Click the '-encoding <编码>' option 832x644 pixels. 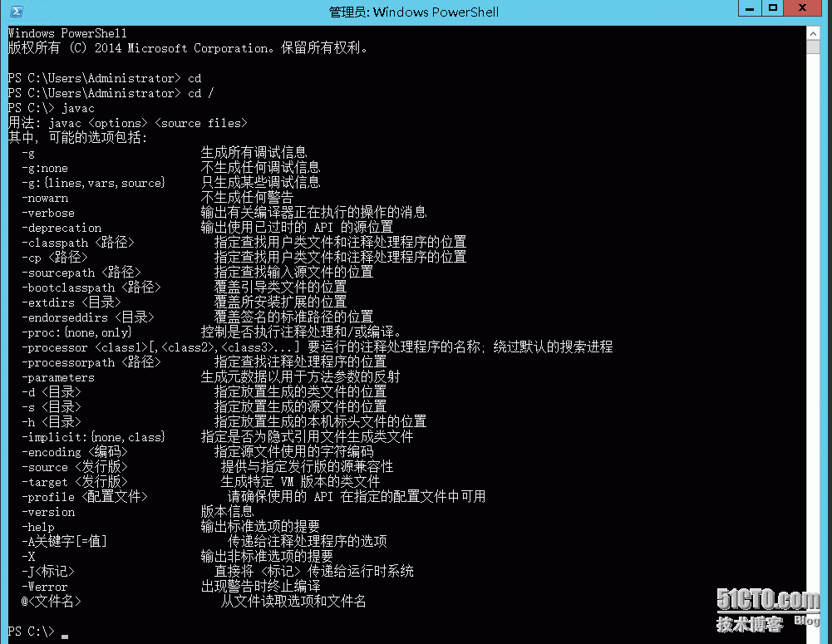pyautogui.click(x=74, y=452)
